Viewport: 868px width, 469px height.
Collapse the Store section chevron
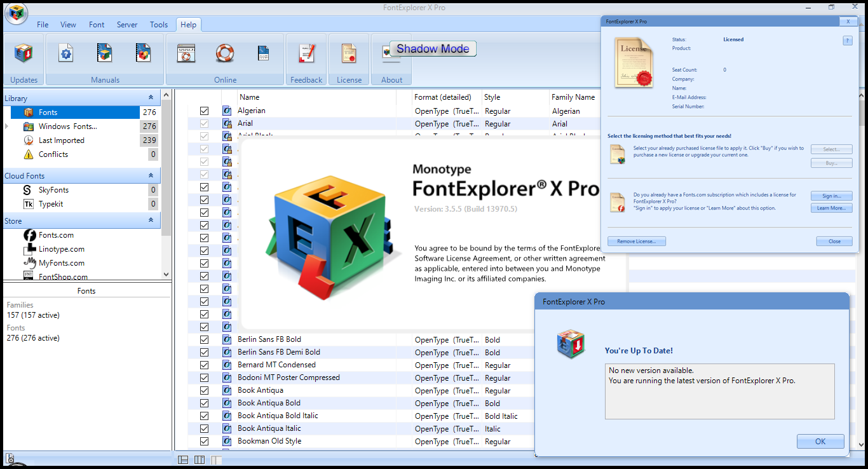point(151,221)
